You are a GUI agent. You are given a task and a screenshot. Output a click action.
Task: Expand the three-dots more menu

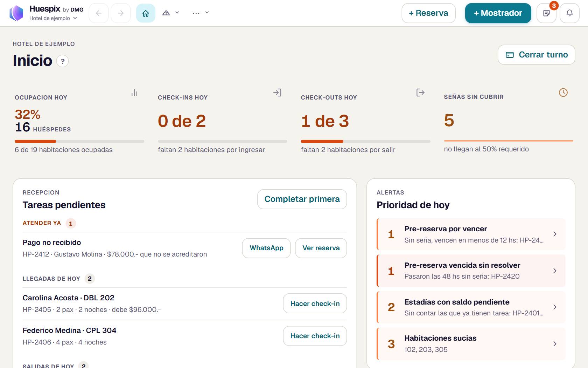click(x=201, y=13)
